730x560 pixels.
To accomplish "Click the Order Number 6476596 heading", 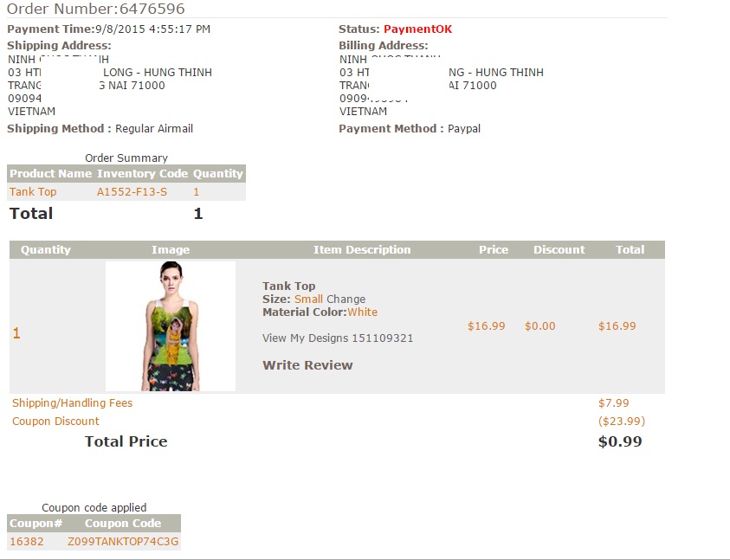I will [95, 10].
